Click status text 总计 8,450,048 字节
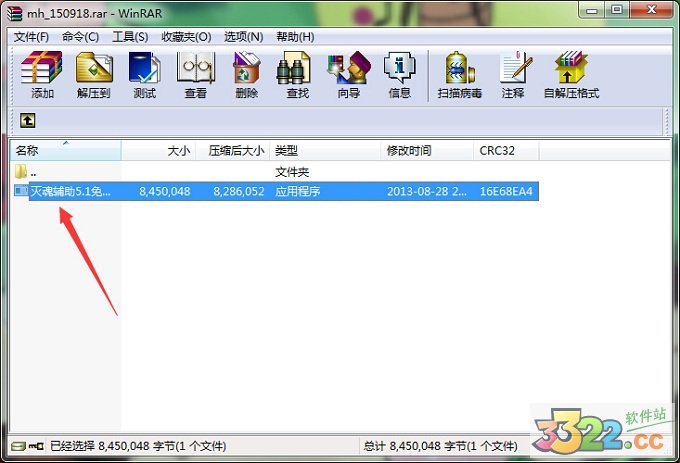This screenshot has height=463, width=680. coord(441,446)
